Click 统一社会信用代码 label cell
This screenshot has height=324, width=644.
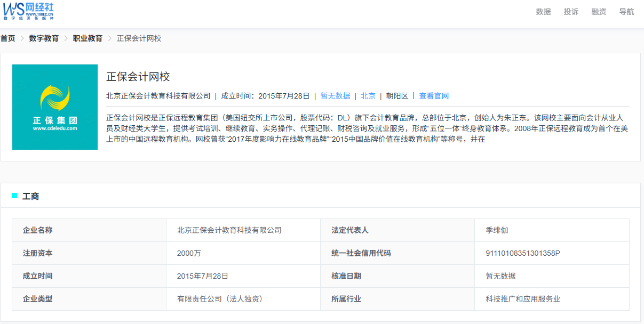pyautogui.click(x=397, y=253)
